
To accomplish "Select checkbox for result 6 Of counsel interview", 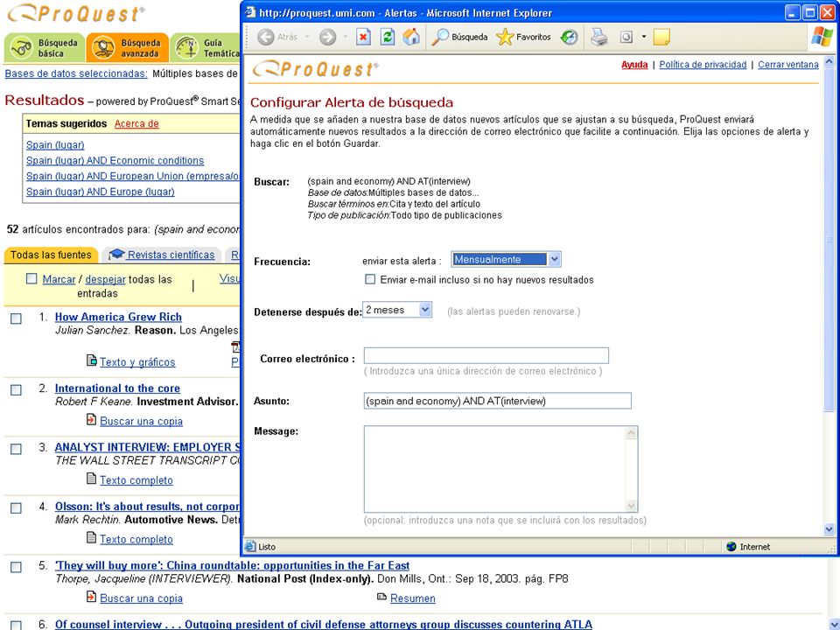I will [x=16, y=625].
